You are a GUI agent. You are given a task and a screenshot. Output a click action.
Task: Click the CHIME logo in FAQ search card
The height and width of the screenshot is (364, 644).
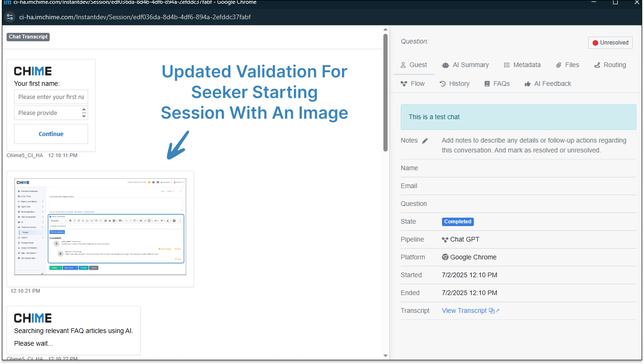click(33, 318)
